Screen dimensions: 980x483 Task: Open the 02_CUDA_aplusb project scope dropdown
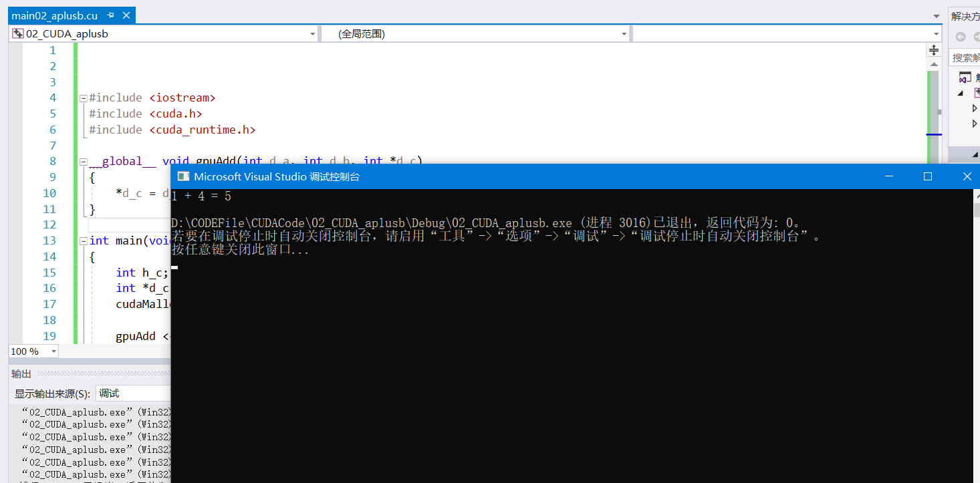tap(163, 33)
